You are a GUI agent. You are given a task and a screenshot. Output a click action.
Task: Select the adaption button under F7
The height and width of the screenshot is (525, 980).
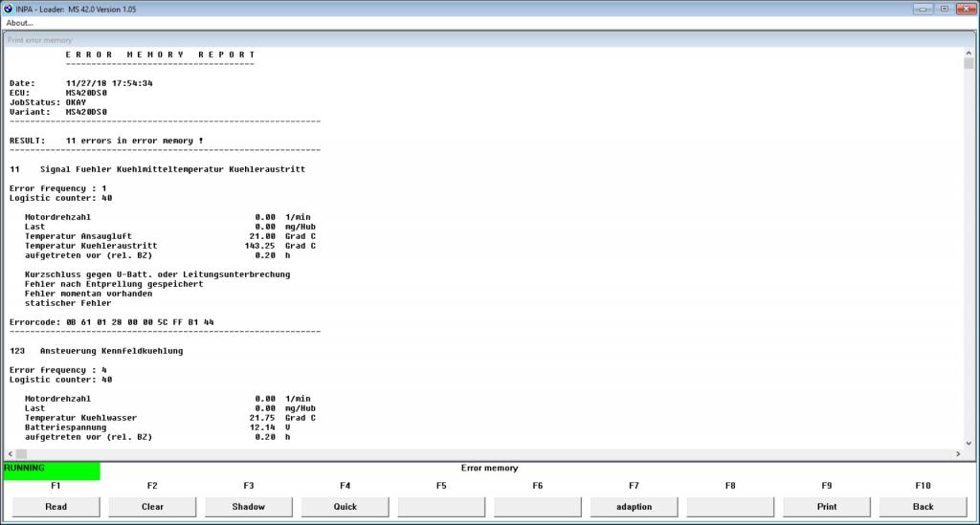click(x=634, y=507)
